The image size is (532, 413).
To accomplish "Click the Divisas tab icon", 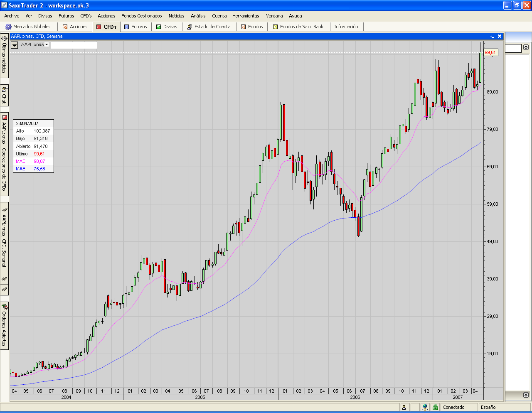I will pos(158,27).
